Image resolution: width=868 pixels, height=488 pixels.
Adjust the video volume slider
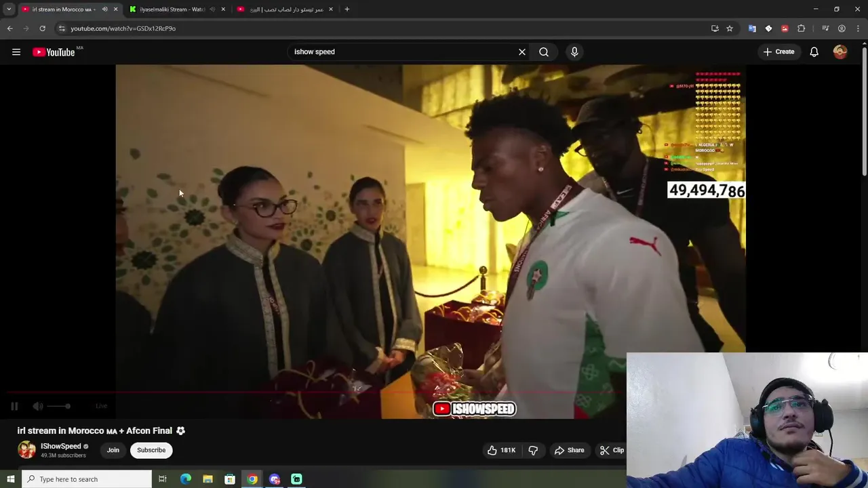click(58, 406)
